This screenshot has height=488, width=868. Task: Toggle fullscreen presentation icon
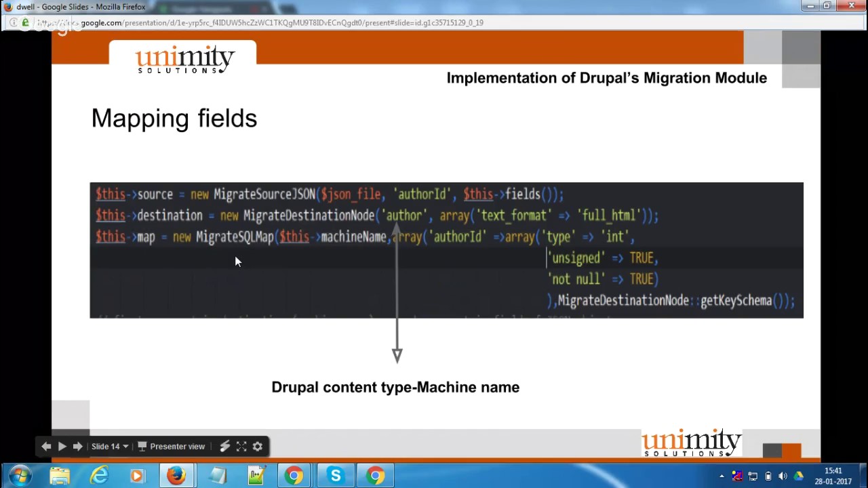(241, 446)
